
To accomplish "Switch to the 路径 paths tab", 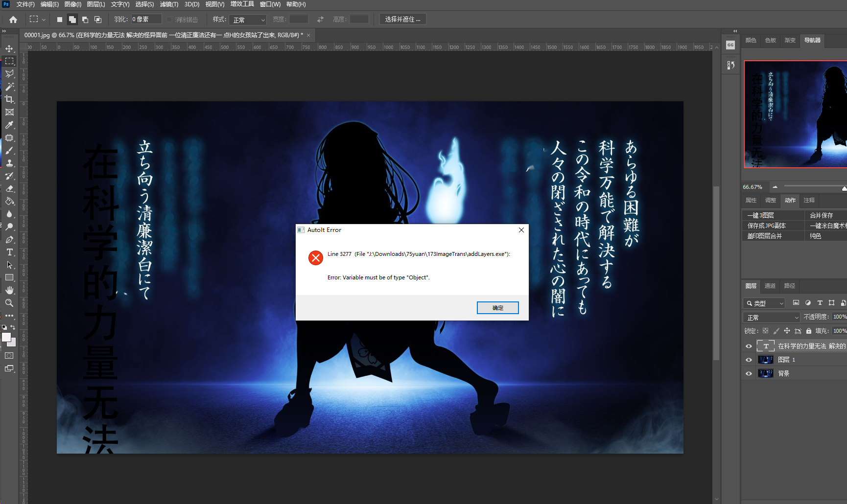I will click(x=789, y=286).
